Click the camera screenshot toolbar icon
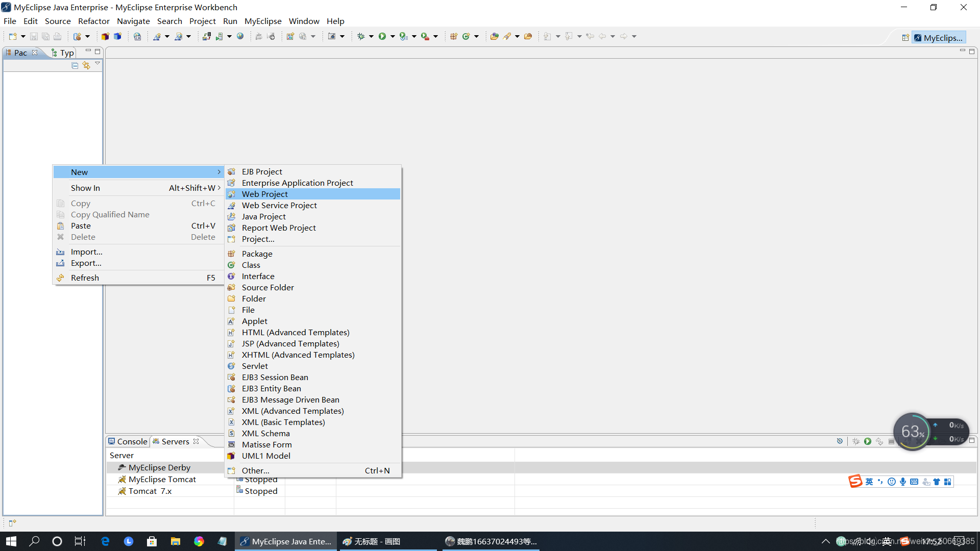Viewport: 980px width, 551px height. (332, 36)
